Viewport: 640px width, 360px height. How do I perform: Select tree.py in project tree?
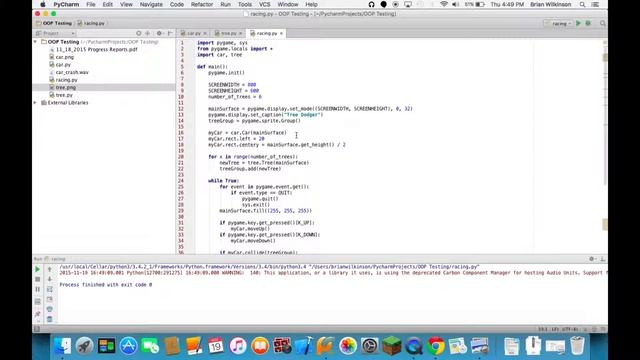point(64,95)
